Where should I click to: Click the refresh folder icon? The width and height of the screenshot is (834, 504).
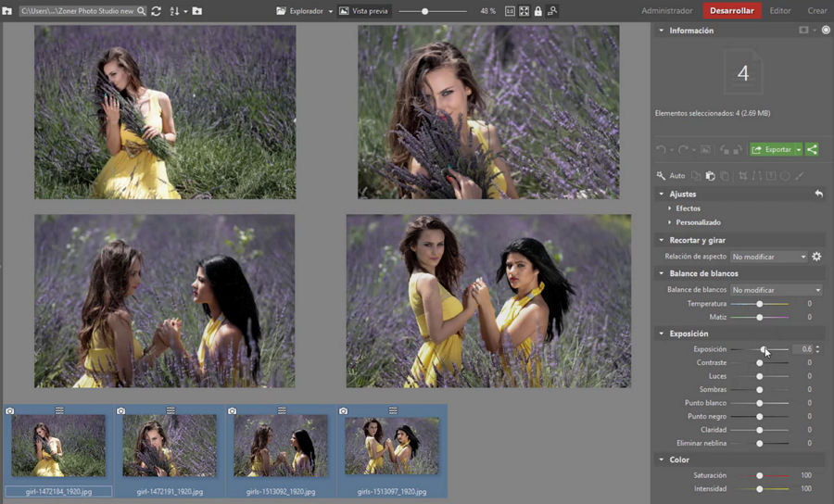click(156, 11)
